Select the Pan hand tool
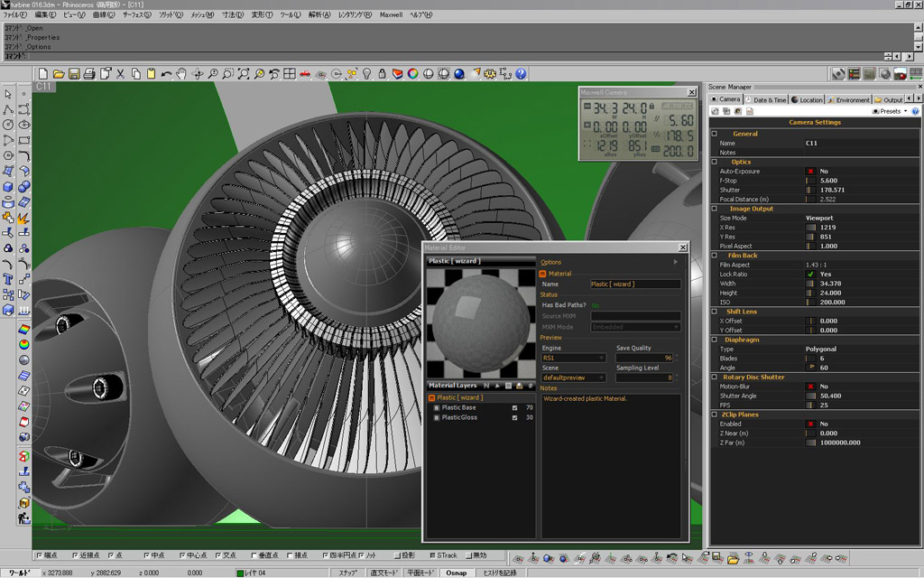The image size is (924, 578). click(181, 73)
